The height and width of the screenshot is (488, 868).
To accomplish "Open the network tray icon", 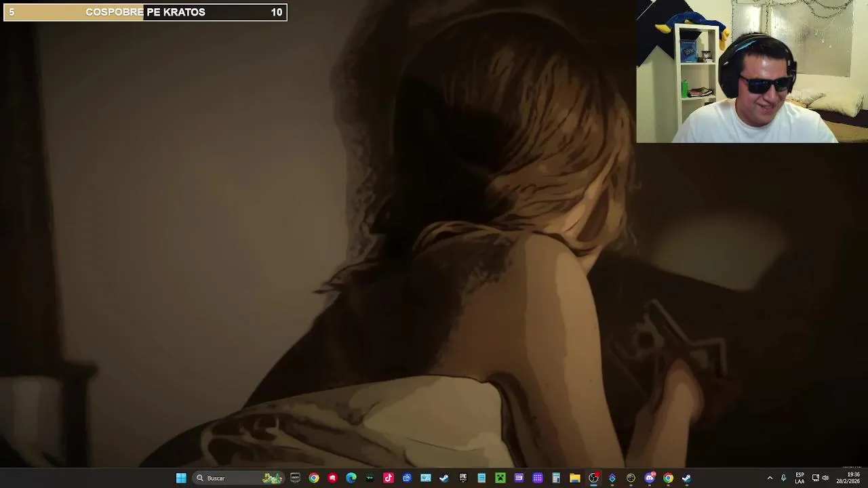I will [815, 478].
